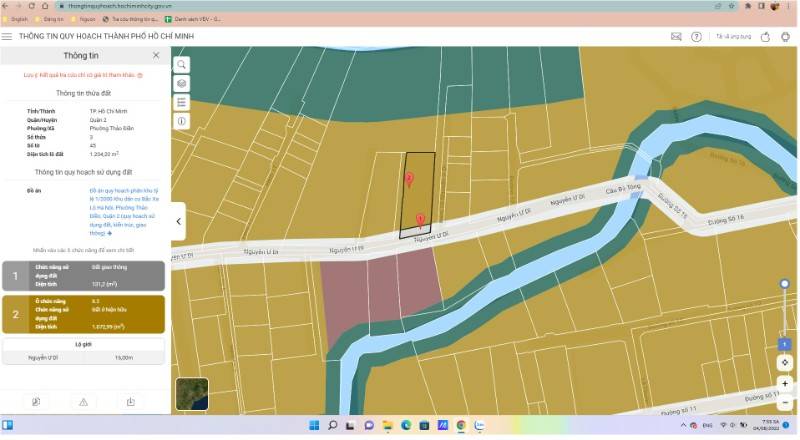Switch basemap via satellite thumbnail
800x440 pixels.
click(192, 394)
